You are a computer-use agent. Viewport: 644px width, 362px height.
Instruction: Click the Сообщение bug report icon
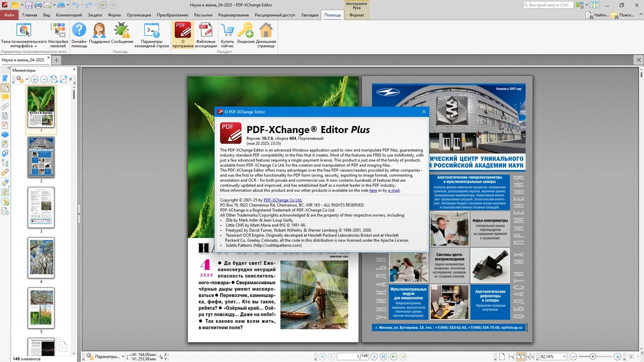click(122, 30)
